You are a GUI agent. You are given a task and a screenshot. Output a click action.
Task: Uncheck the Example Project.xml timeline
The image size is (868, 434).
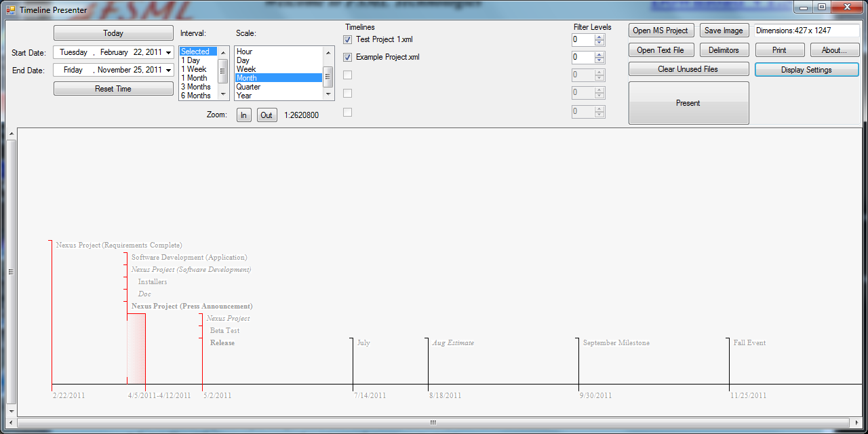(348, 58)
